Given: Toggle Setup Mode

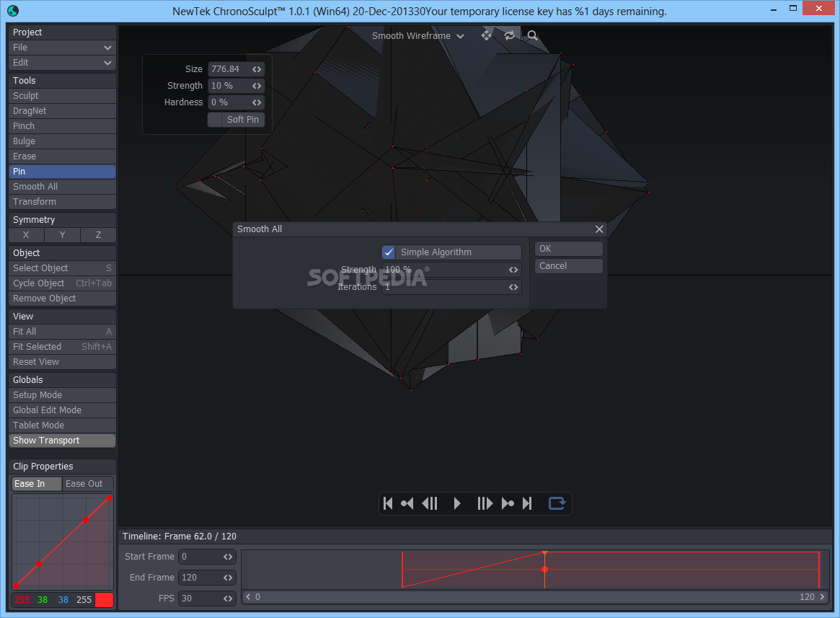Looking at the screenshot, I should [62, 395].
